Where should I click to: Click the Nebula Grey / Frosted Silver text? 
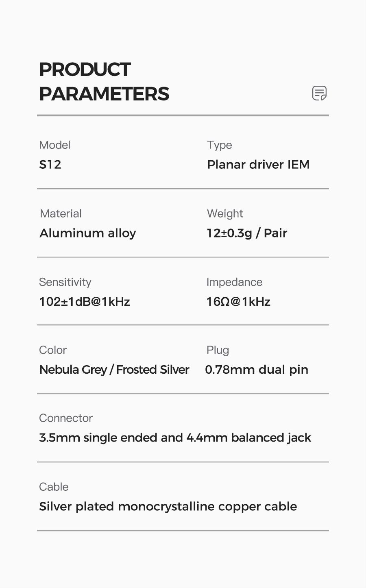(x=114, y=370)
